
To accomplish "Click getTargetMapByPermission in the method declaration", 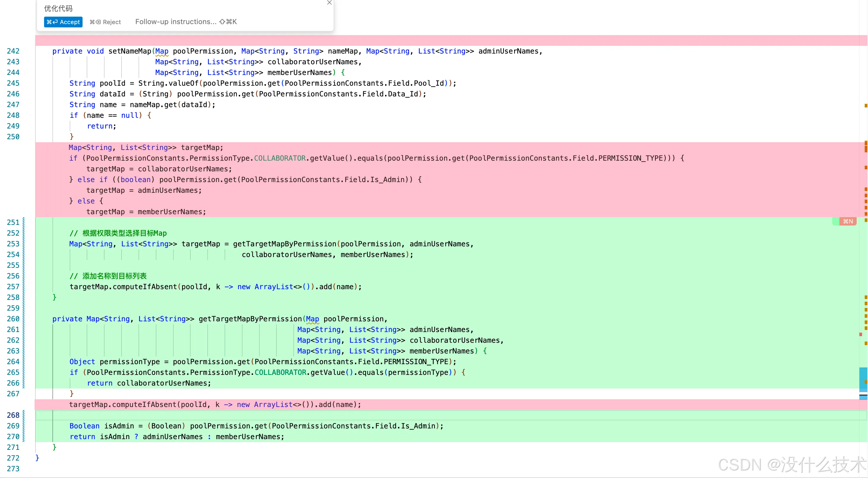I will tap(250, 319).
